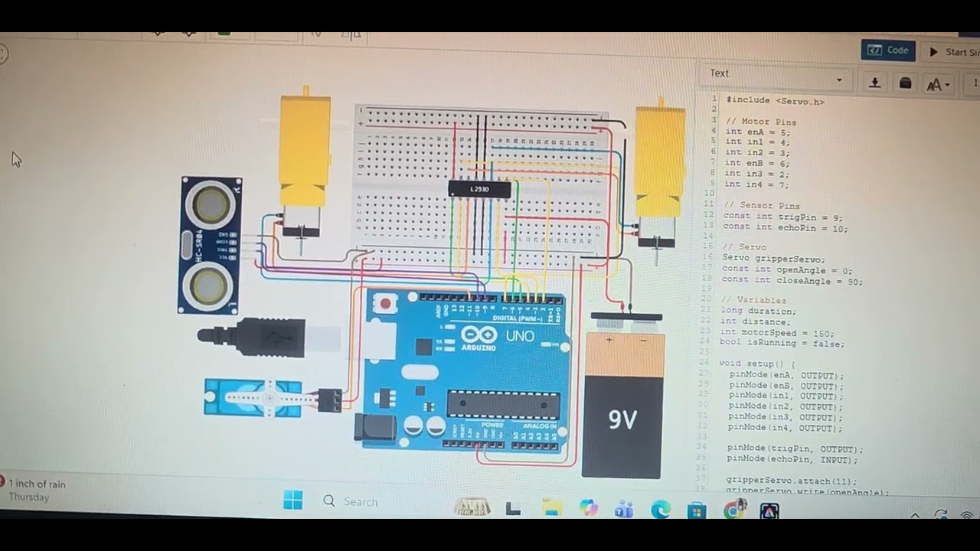This screenshot has height=551, width=980.
Task: Open the Libraries box icon
Action: coord(905,83)
